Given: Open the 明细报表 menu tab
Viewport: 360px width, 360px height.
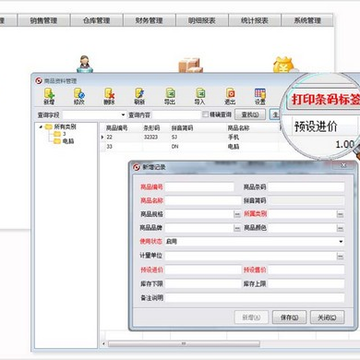Looking at the screenshot, I should coord(202,20).
